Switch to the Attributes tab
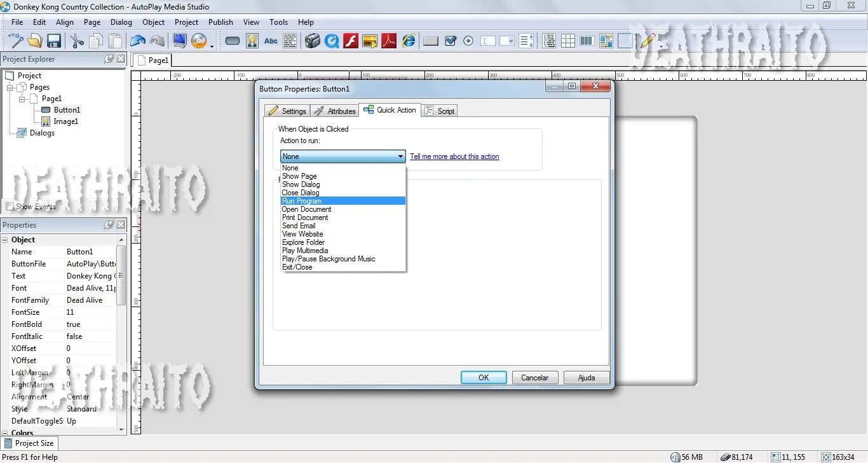This screenshot has height=463, width=868. tap(335, 111)
